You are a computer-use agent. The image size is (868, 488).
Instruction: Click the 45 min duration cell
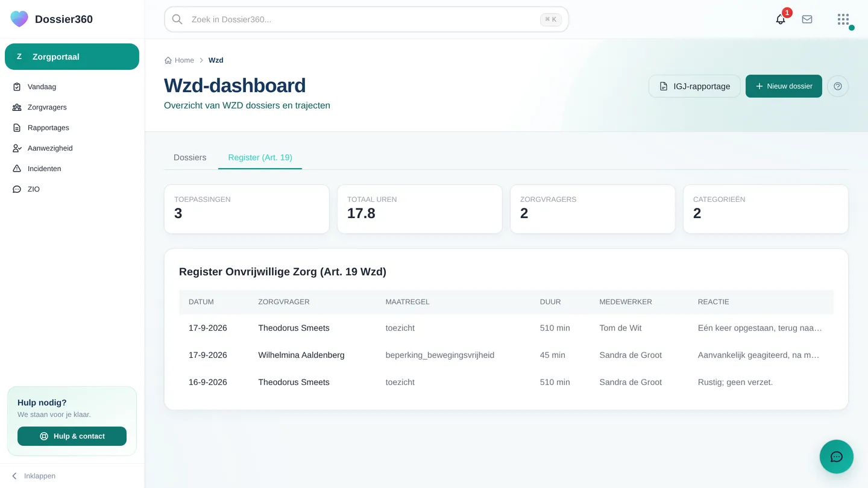[553, 355]
